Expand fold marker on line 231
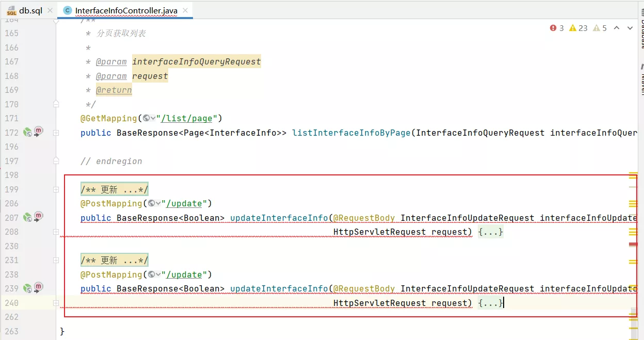This screenshot has width=644, height=340. point(56,261)
